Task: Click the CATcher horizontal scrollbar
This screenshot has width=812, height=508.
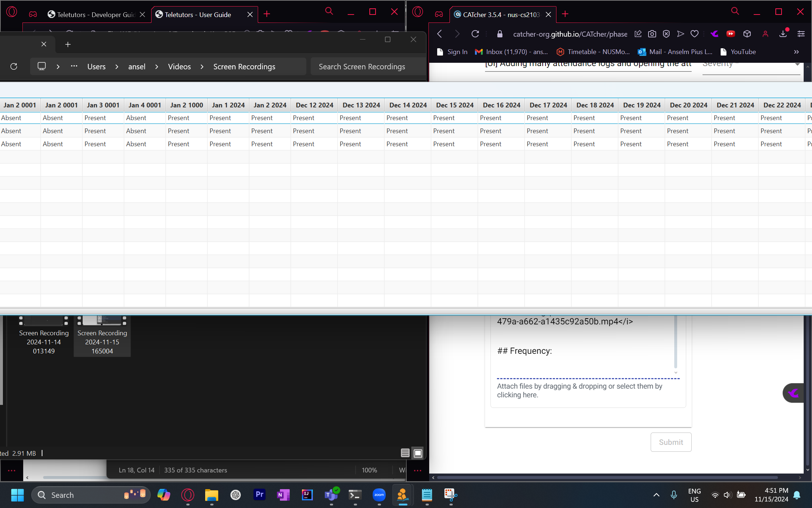Action: tap(607, 478)
